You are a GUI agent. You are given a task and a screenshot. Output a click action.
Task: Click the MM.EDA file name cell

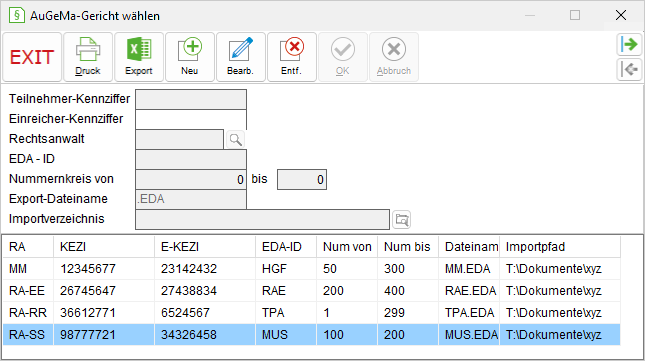click(x=469, y=269)
